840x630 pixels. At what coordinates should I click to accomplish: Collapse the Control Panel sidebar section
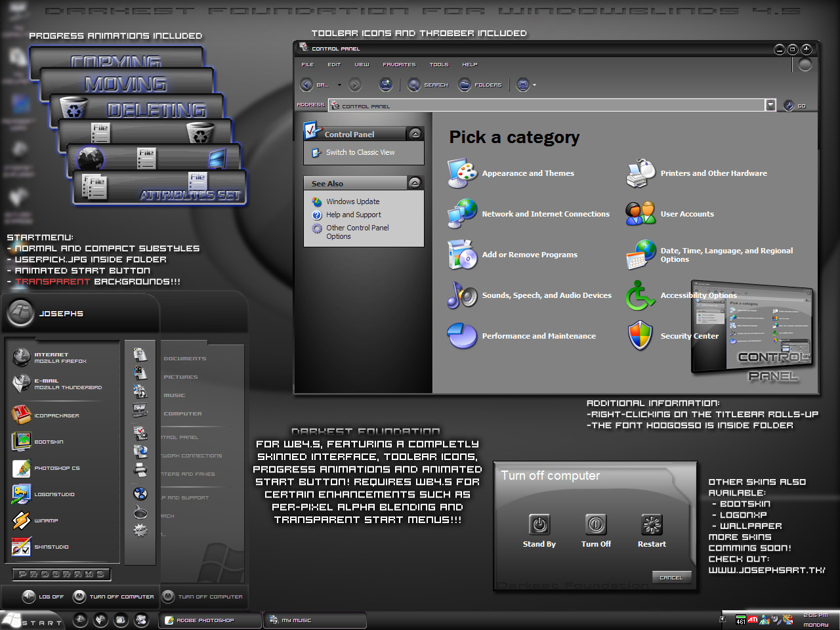point(415,134)
